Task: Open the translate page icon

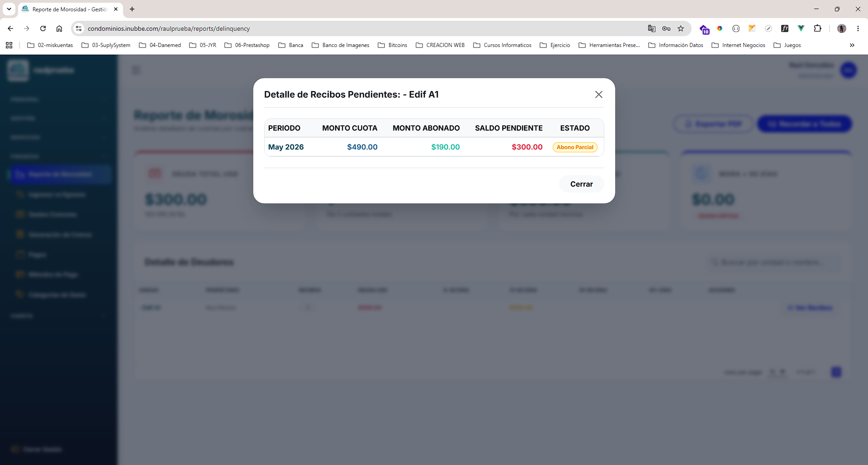Action: point(652,28)
